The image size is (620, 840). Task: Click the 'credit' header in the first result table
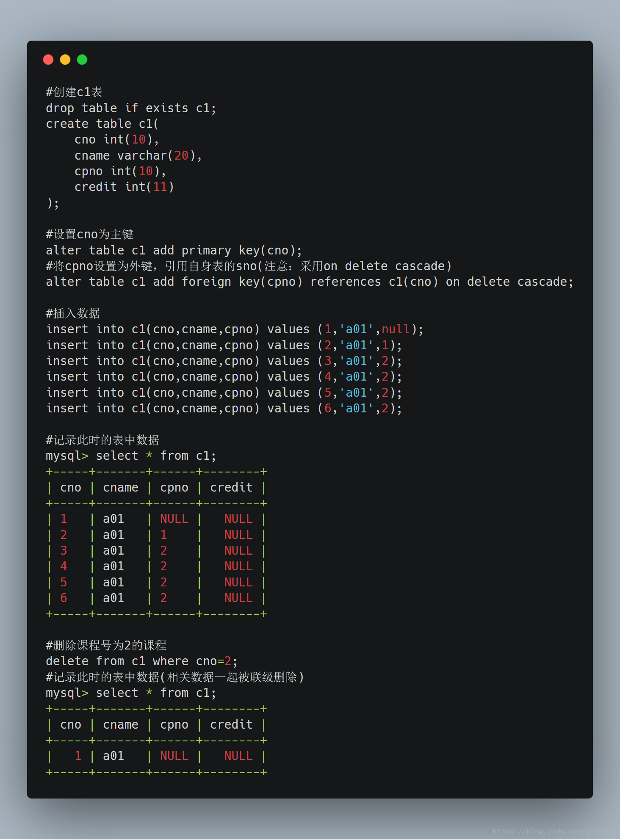coord(231,487)
